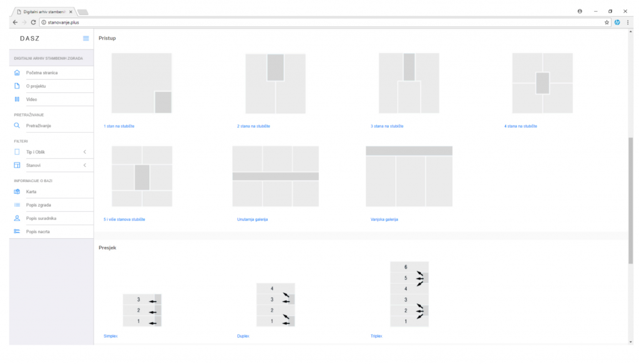This screenshot has height=364, width=639.
Task: Bookmark page with the star icon
Action: 607,22
